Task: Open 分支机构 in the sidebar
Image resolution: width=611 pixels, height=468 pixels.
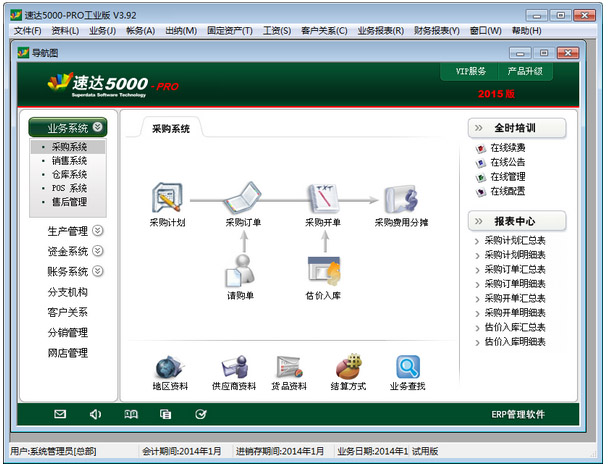Action: (x=67, y=292)
